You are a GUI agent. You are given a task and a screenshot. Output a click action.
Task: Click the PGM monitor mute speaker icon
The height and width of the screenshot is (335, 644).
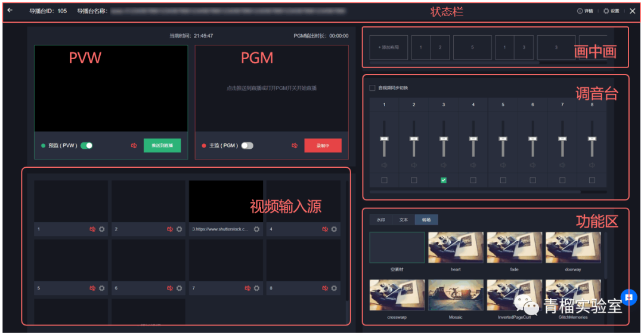295,145
